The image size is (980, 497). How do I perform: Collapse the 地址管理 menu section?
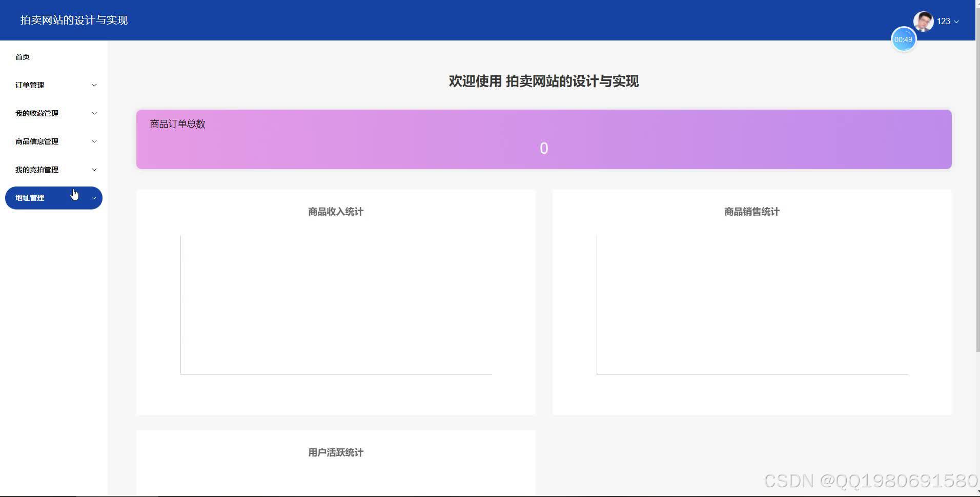[x=94, y=198]
